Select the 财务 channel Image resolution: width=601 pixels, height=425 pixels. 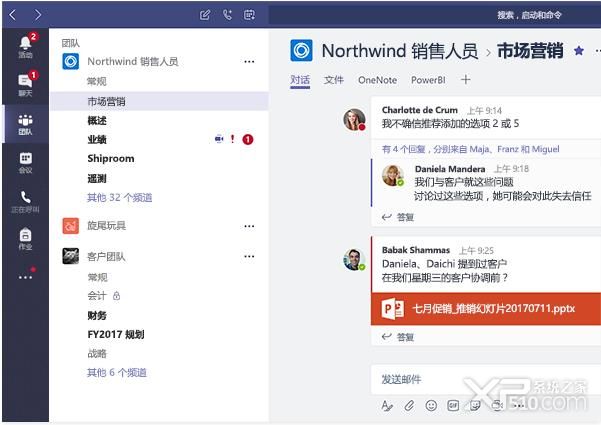click(x=97, y=315)
